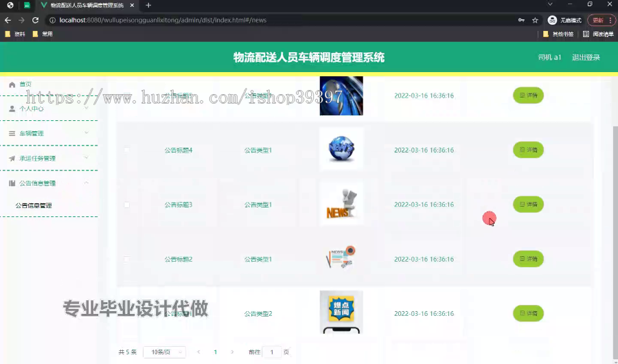This screenshot has width=618, height=364.
Task: Expand the 个人中心 menu chevron
Action: pos(87,108)
